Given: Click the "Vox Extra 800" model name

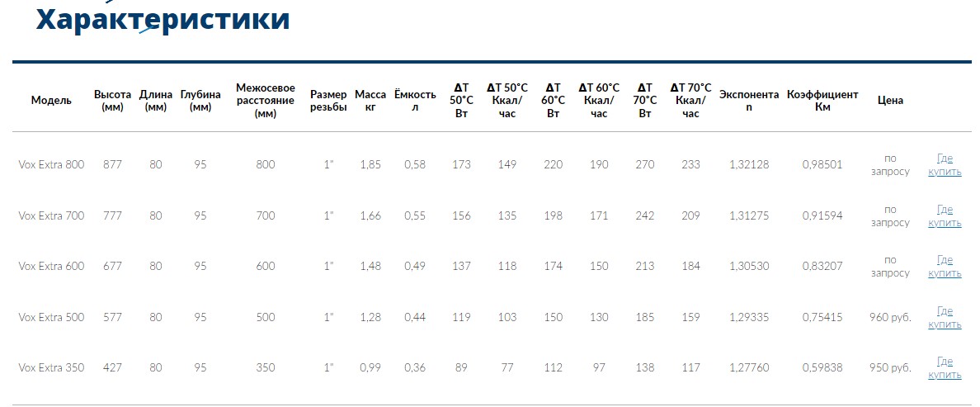Looking at the screenshot, I should 51,164.
